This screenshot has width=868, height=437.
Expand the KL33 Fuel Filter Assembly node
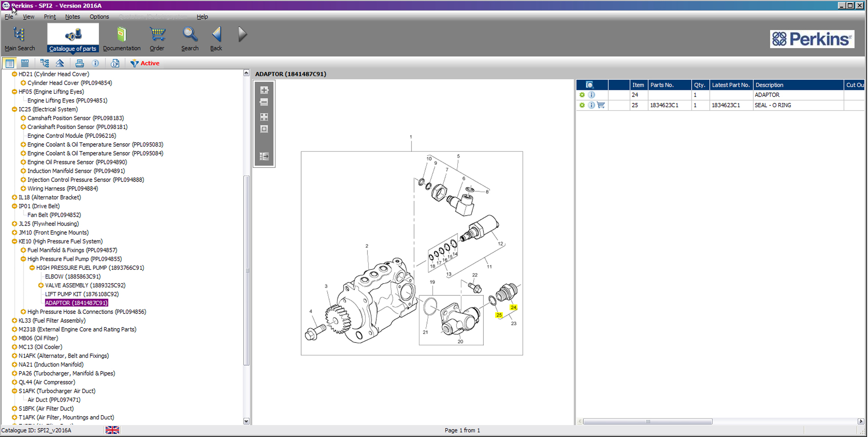point(14,321)
